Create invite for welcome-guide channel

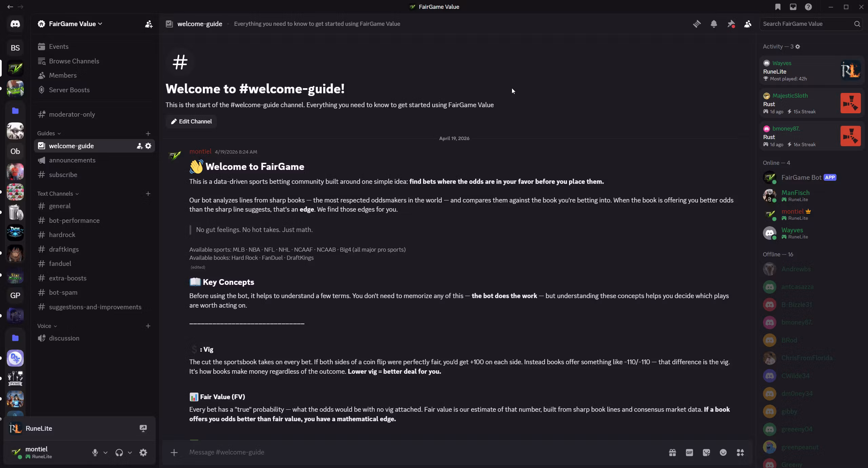[x=139, y=146]
